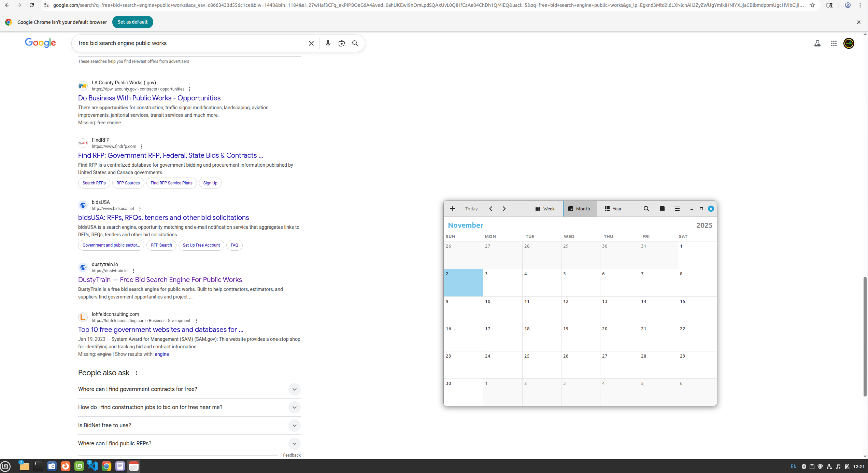Expand 'Is BidNet free to use?' question

pyautogui.click(x=294, y=426)
